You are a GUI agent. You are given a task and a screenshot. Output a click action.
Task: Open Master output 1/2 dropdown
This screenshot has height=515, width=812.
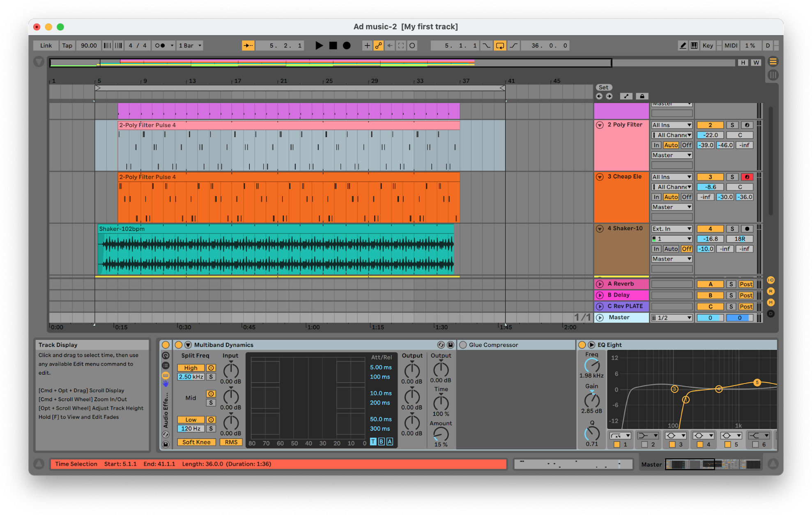(672, 318)
